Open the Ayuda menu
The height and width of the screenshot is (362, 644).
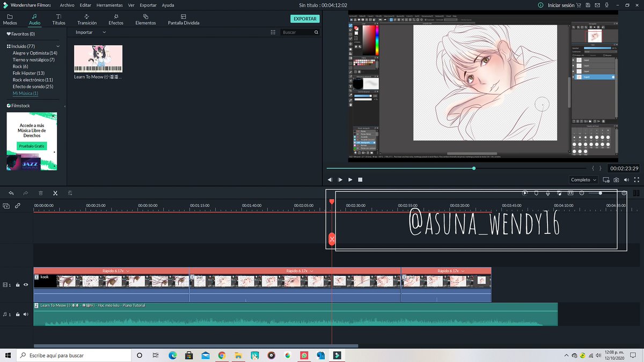168,5
